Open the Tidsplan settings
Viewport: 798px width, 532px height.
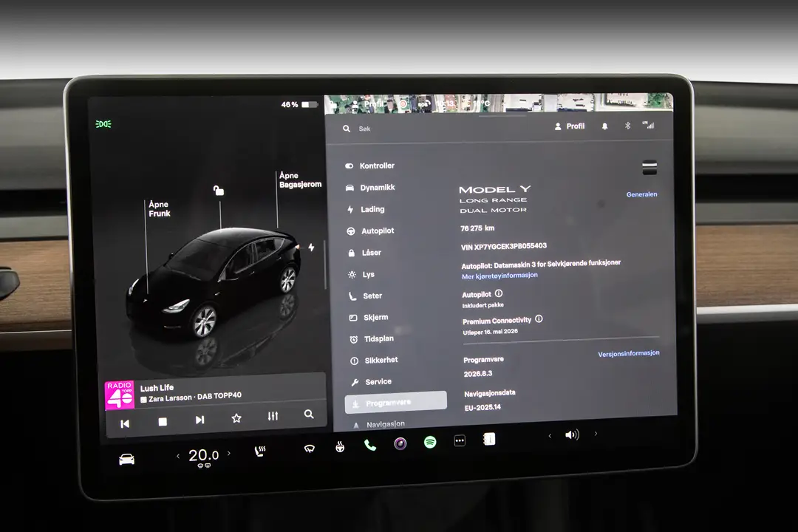click(x=372, y=338)
